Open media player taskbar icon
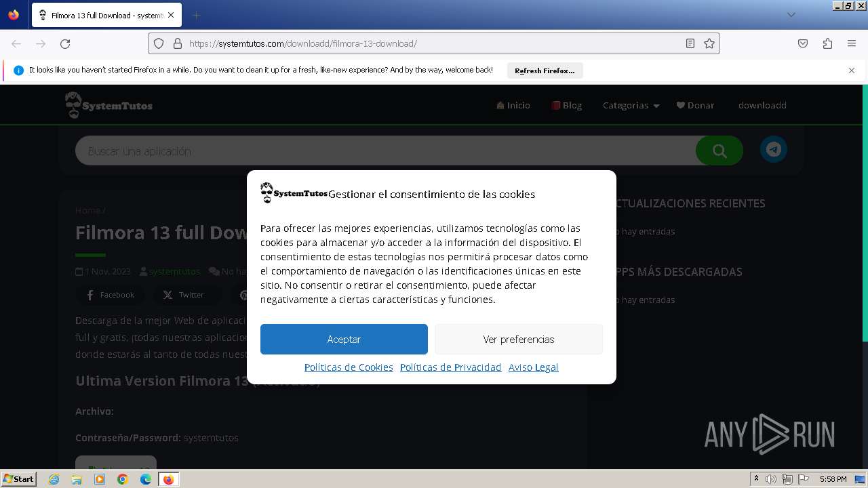 click(100, 479)
